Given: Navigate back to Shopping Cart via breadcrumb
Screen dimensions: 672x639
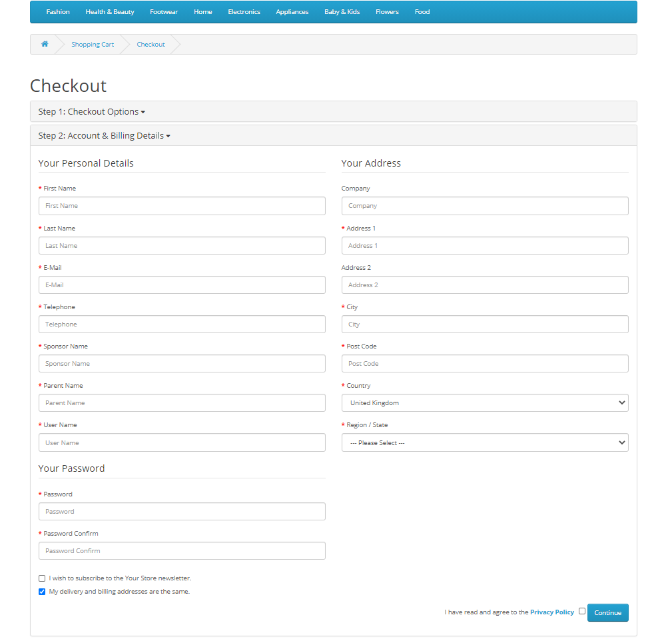Looking at the screenshot, I should click(92, 44).
